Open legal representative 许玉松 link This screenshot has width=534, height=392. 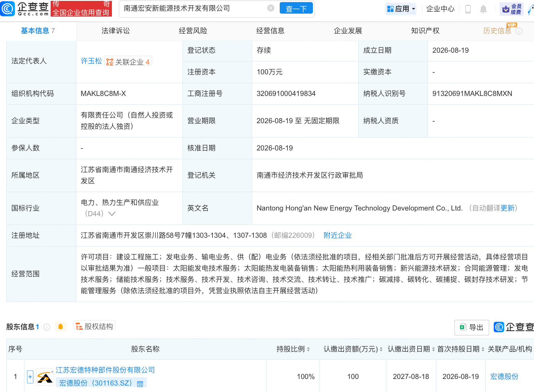[91, 61]
